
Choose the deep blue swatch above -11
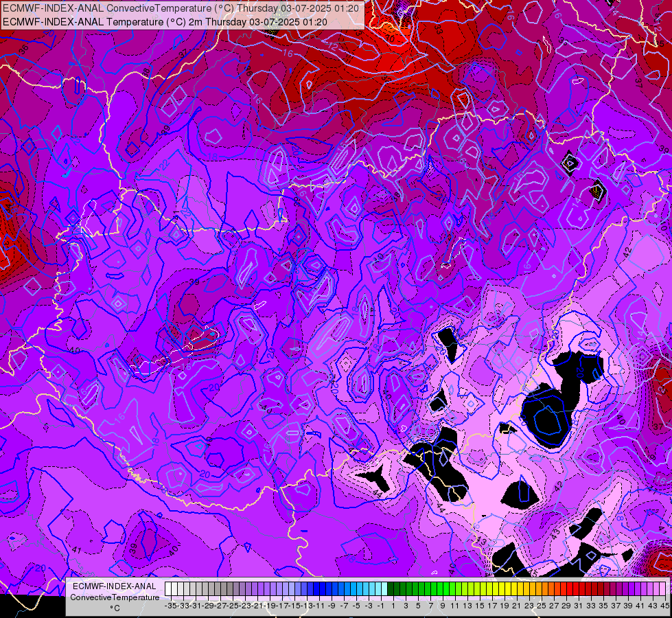(x=316, y=588)
